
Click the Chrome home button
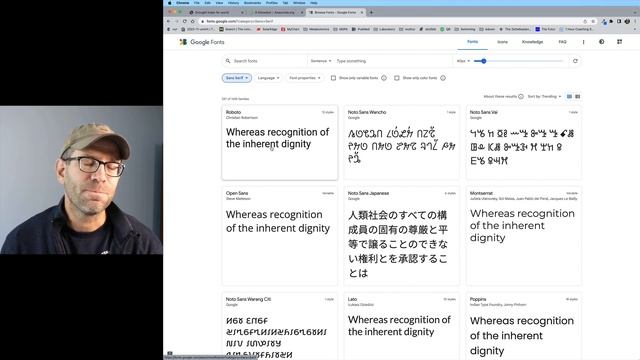(x=192, y=21)
